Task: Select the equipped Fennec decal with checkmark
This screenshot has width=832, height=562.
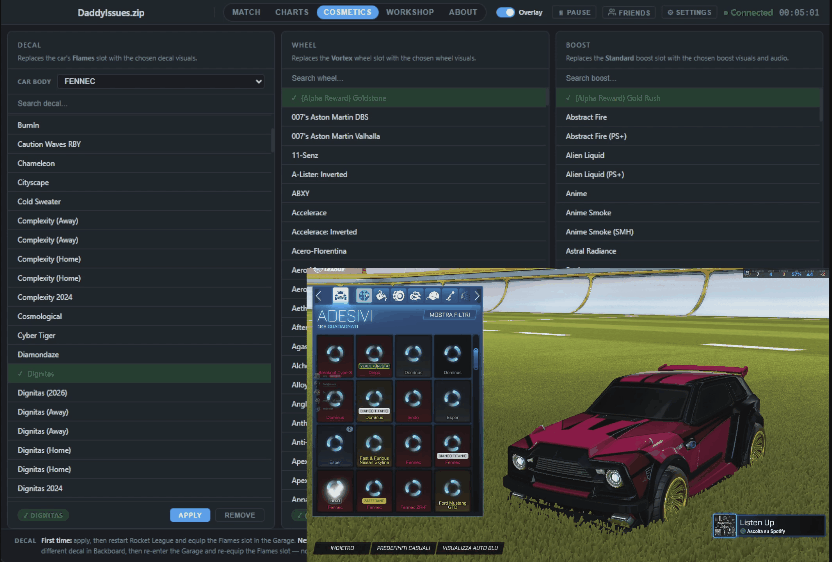Action: [x=335, y=491]
